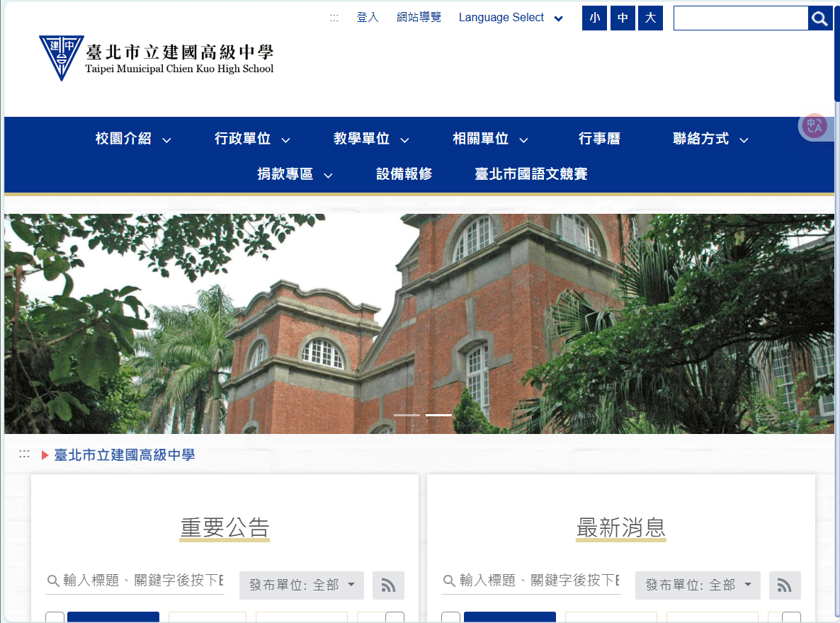Set font size to medium 中
Screen dimensions: 840x623
coord(623,18)
